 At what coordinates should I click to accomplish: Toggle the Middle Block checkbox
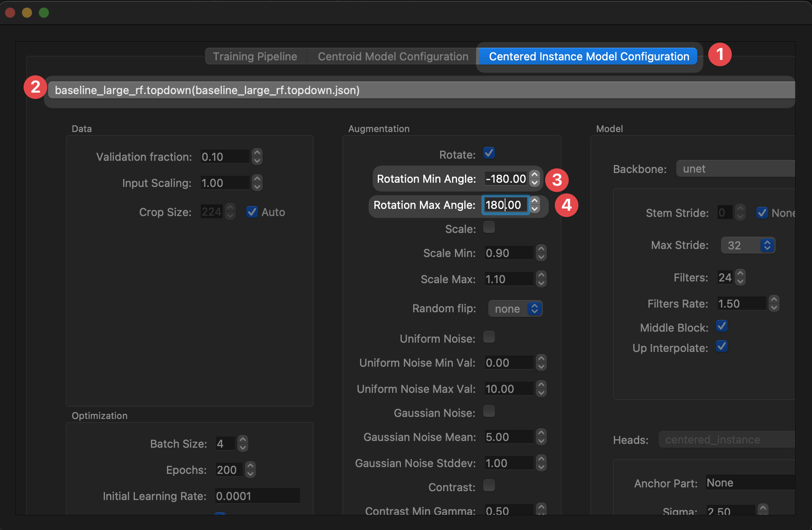click(722, 326)
